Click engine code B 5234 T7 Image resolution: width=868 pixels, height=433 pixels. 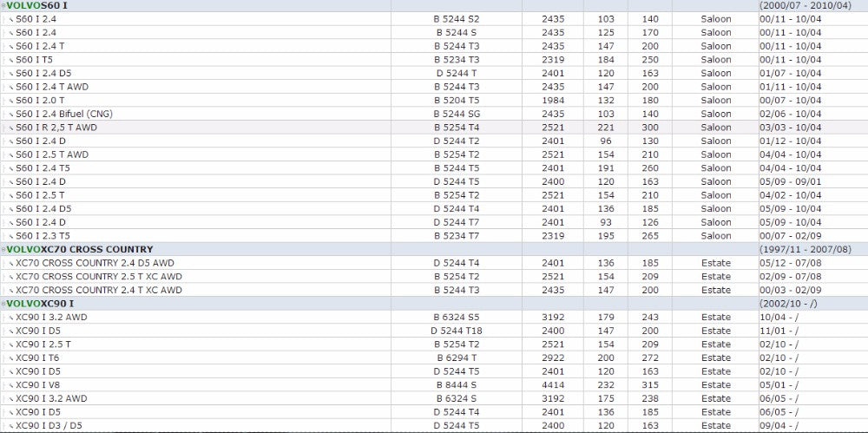[457, 236]
